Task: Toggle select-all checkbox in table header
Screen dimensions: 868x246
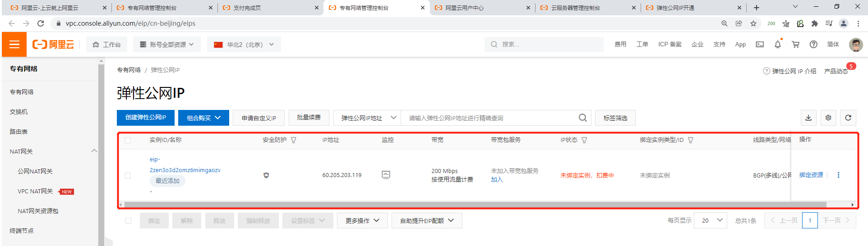Action: click(128, 140)
